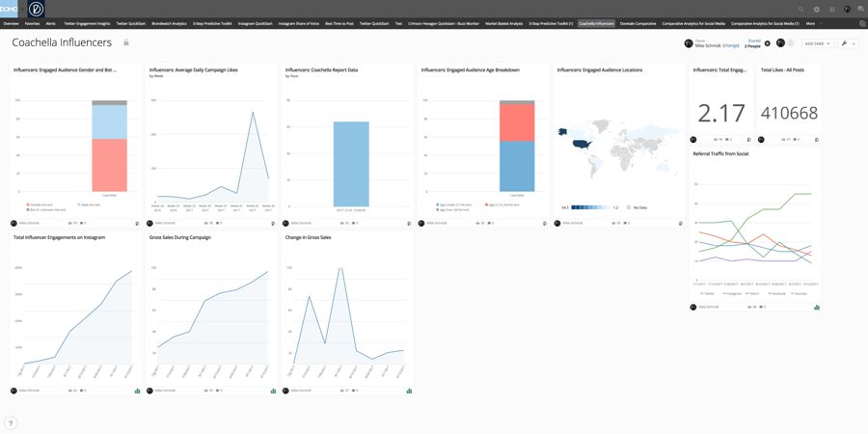The image size is (868, 434).
Task: Click the Female Percent legend item
Action: pos(40,204)
